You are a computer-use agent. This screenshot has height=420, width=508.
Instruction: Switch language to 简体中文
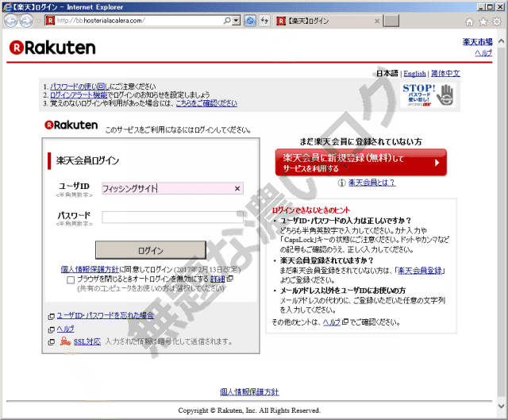[x=445, y=74]
